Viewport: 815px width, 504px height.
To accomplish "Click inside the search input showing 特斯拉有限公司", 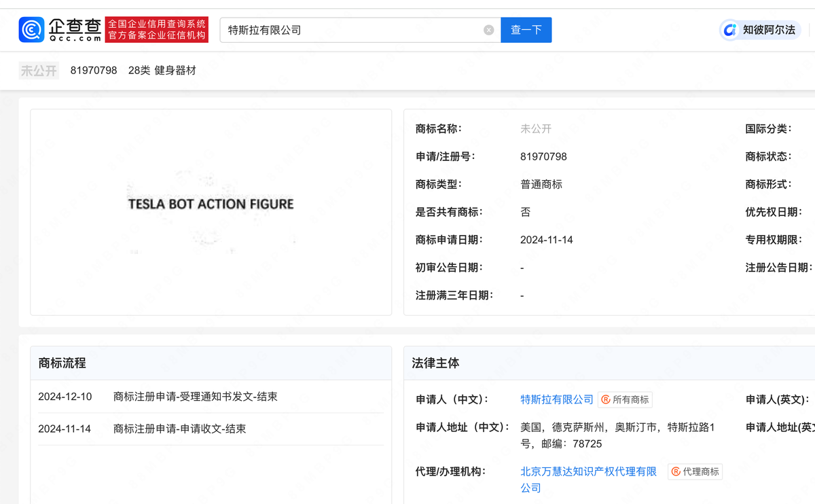I will tap(340, 29).
